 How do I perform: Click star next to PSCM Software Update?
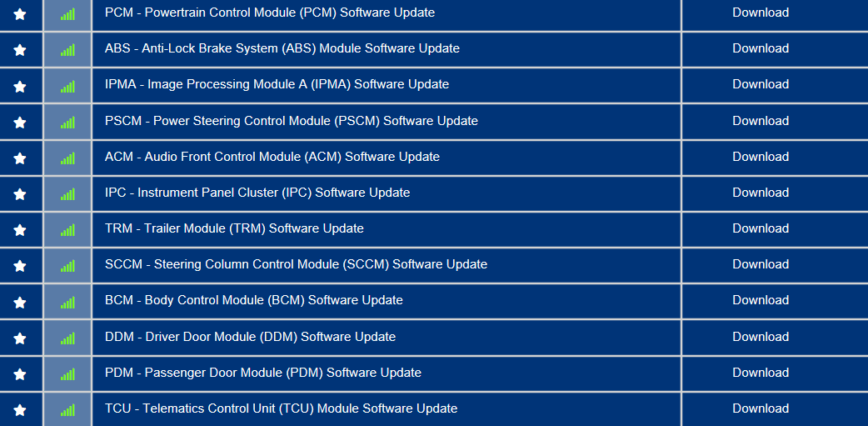20,122
